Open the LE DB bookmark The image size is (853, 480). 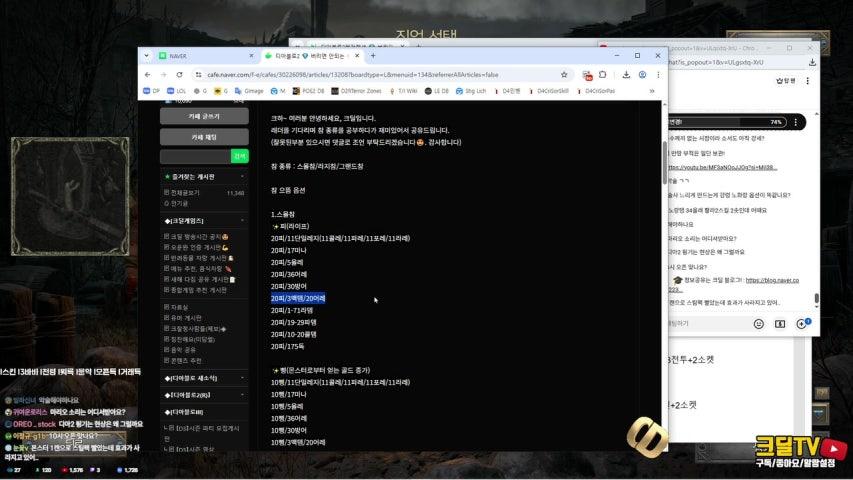click(x=437, y=91)
